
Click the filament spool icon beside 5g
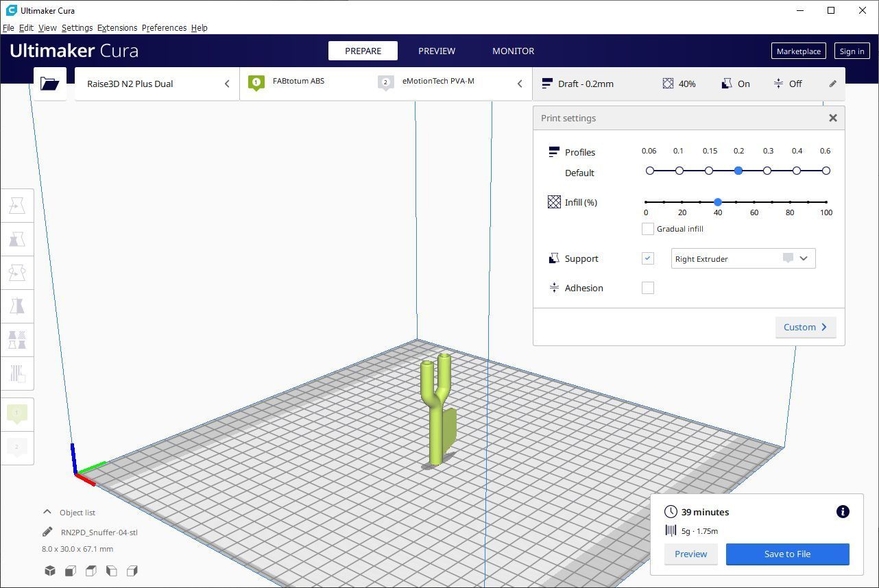click(671, 530)
